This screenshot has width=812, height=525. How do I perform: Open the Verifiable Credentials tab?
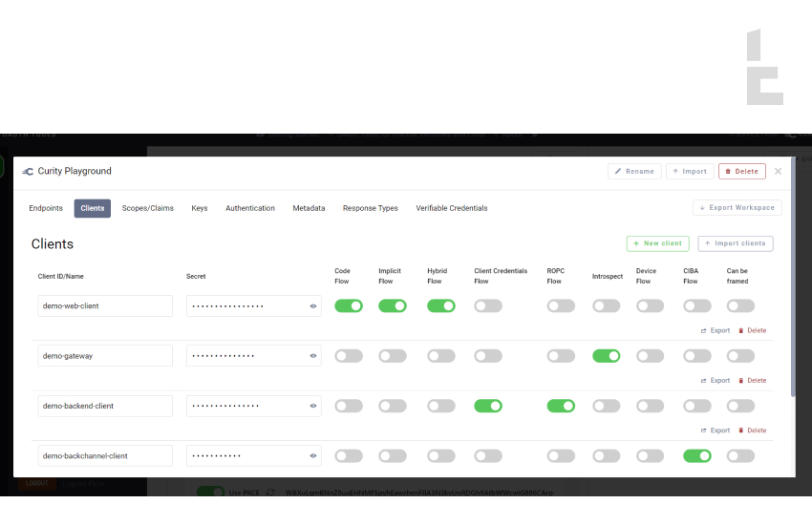click(x=451, y=208)
